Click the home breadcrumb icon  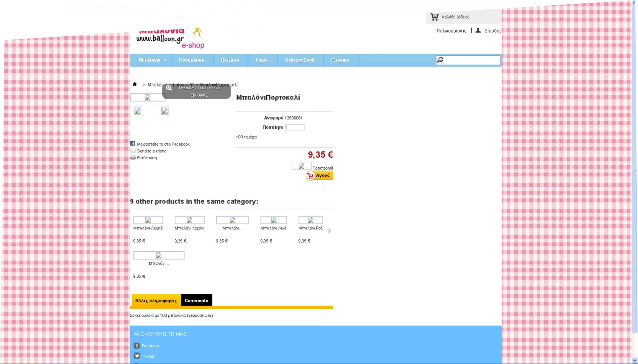click(135, 84)
